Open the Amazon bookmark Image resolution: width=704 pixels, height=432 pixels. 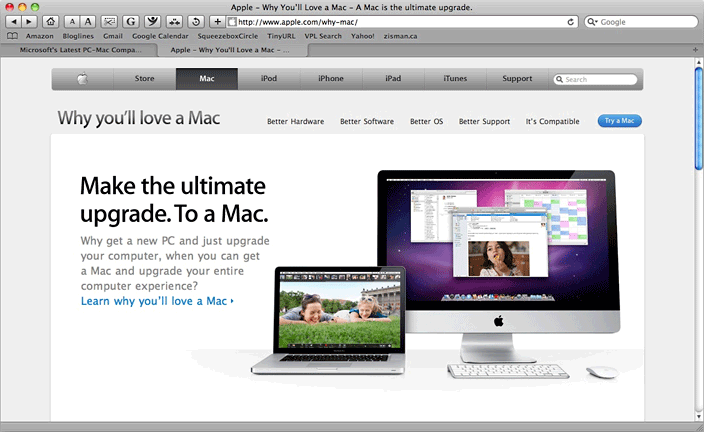[40, 36]
